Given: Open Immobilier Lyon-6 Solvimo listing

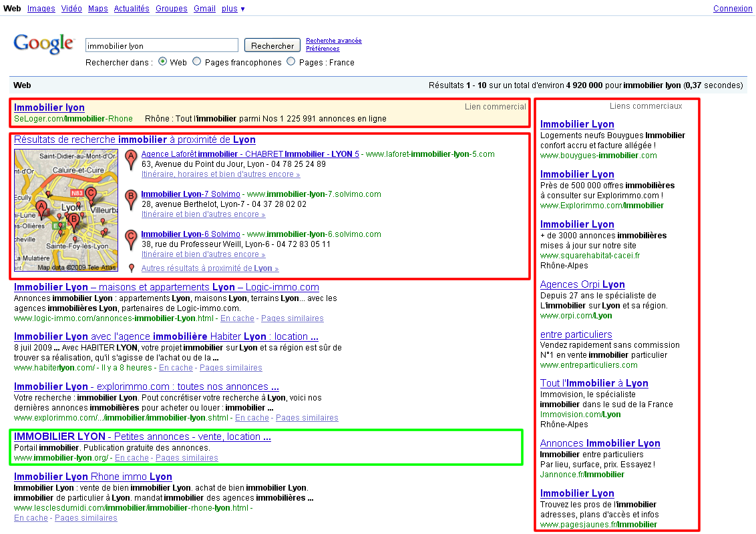Looking at the screenshot, I should [190, 234].
